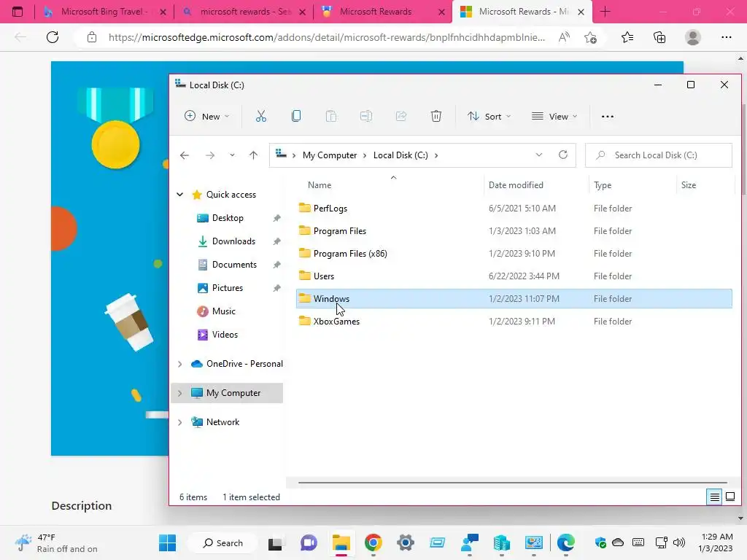Go back in File Explorer navigation

[x=185, y=155]
